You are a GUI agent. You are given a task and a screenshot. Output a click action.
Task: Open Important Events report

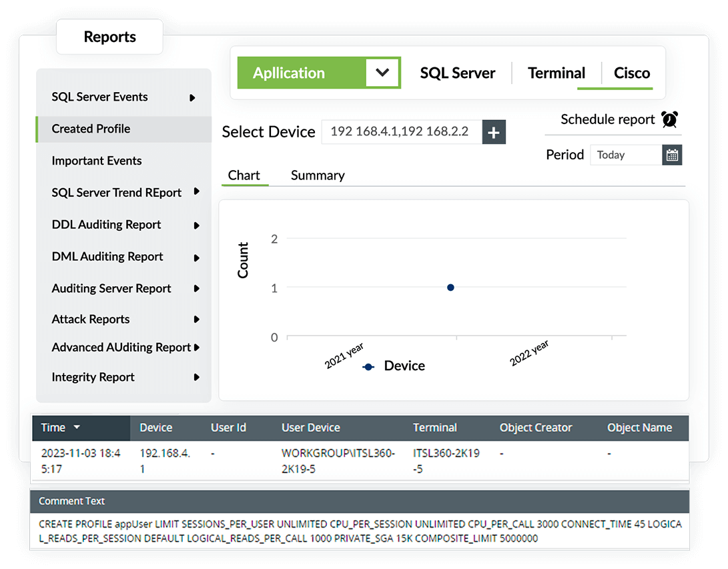[97, 161]
